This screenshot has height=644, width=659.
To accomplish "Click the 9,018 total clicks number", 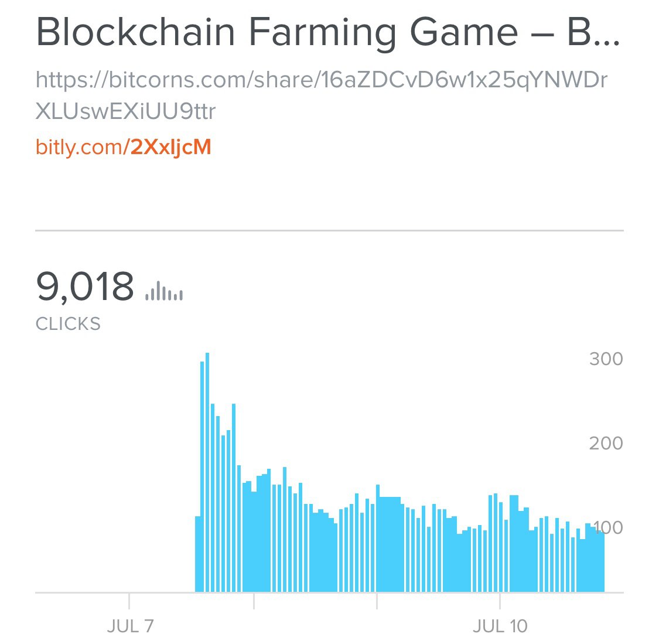I will tap(85, 287).
